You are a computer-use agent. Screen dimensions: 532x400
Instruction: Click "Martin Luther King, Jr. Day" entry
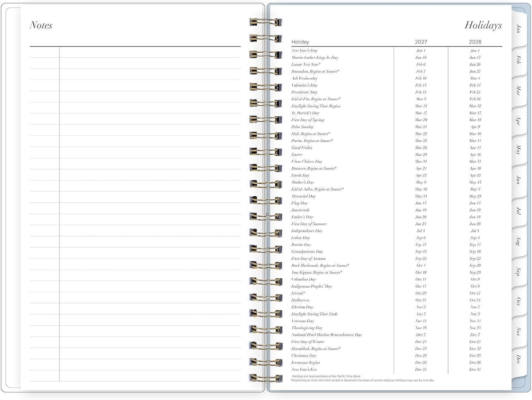pyautogui.click(x=315, y=57)
